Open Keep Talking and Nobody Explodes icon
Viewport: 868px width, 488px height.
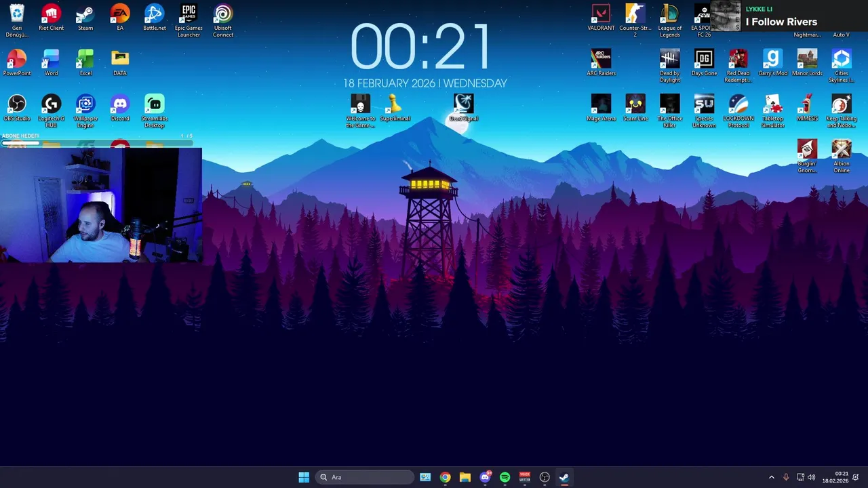pos(842,110)
